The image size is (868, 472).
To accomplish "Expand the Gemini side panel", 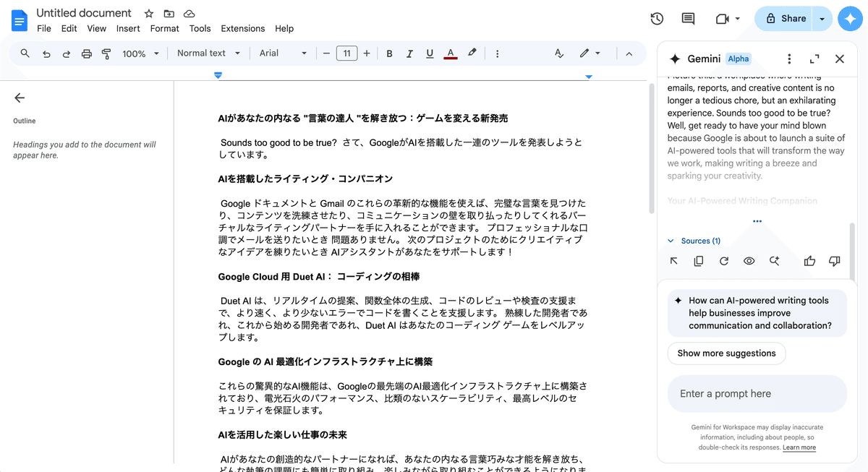I will click(814, 59).
